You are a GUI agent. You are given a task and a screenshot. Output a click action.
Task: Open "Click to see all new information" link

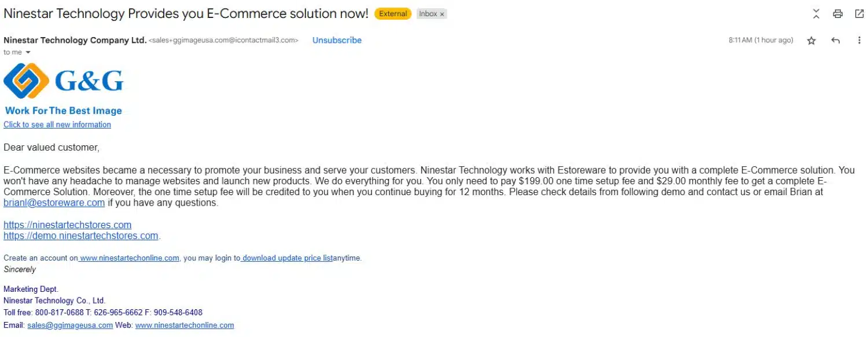[57, 124]
